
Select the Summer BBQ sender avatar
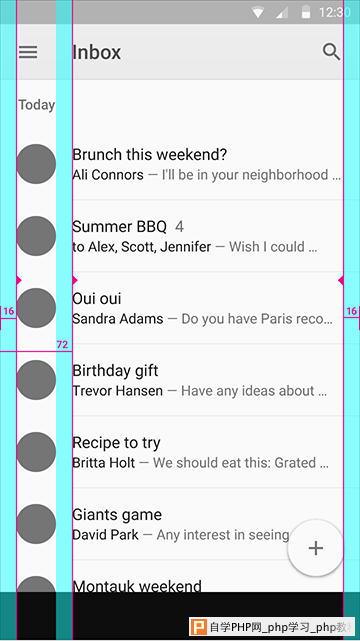36,236
